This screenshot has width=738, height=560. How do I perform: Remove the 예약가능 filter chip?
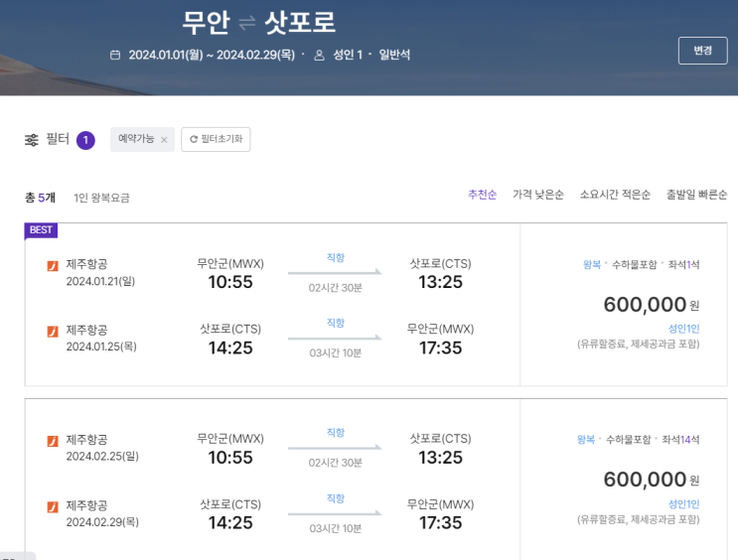coord(164,140)
